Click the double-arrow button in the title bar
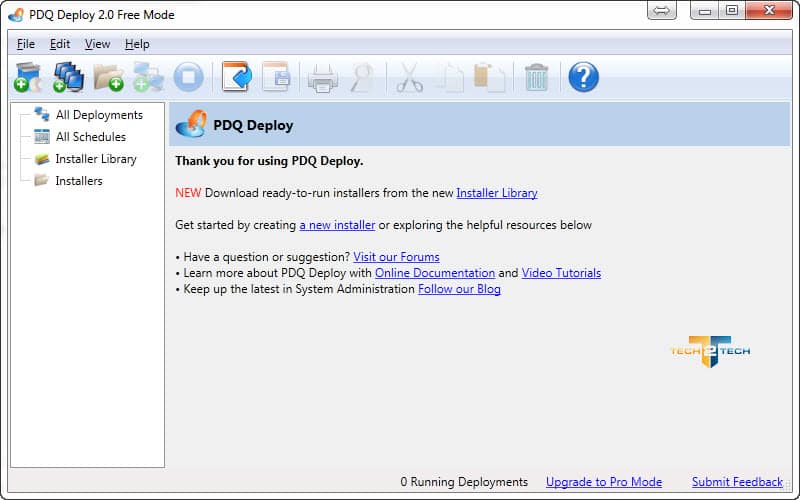Viewport: 800px width, 500px height. (x=662, y=10)
